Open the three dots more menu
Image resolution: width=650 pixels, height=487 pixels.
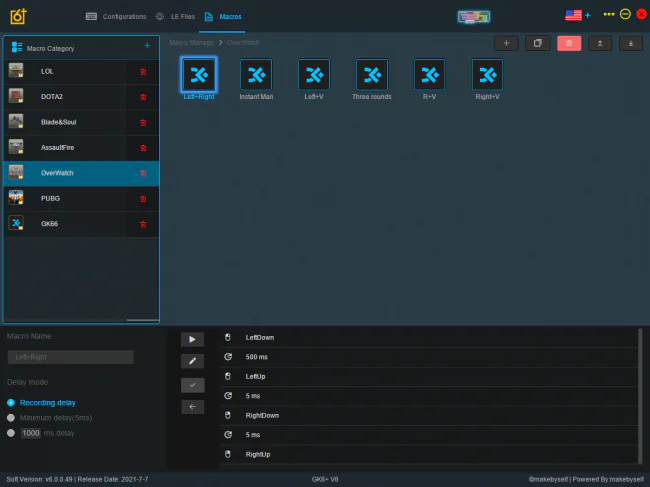609,15
